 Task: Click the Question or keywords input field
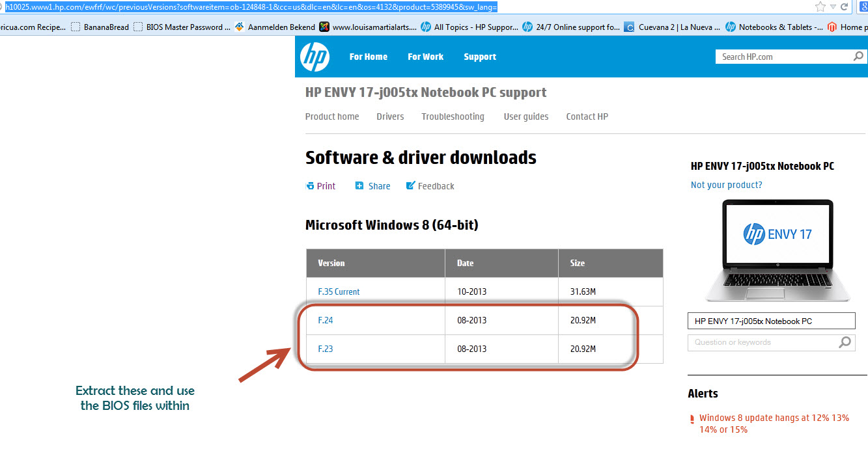tap(762, 342)
